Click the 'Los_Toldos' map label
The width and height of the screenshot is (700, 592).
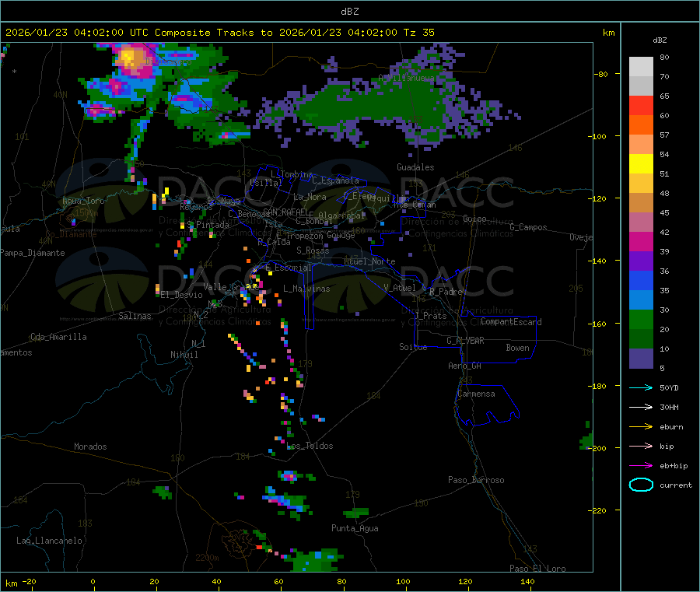click(310, 446)
